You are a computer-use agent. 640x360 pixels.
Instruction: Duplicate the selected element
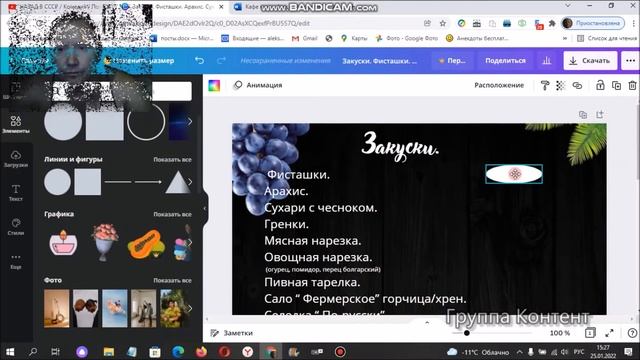click(x=616, y=85)
